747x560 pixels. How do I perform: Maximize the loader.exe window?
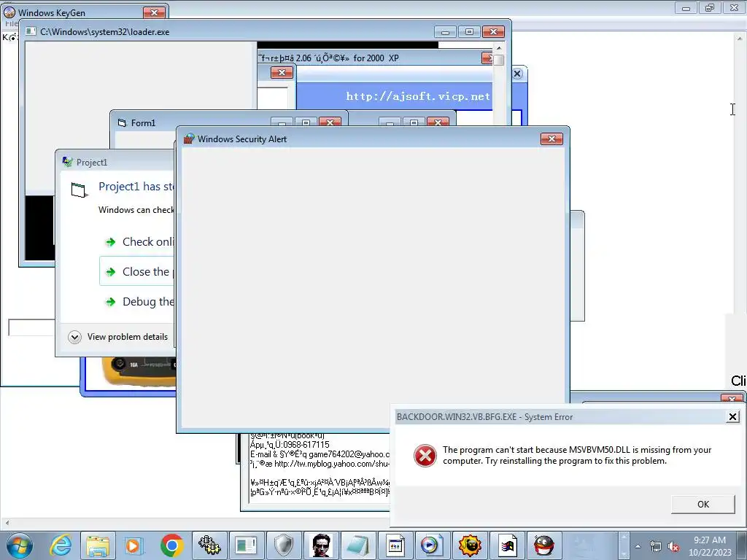[469, 32]
